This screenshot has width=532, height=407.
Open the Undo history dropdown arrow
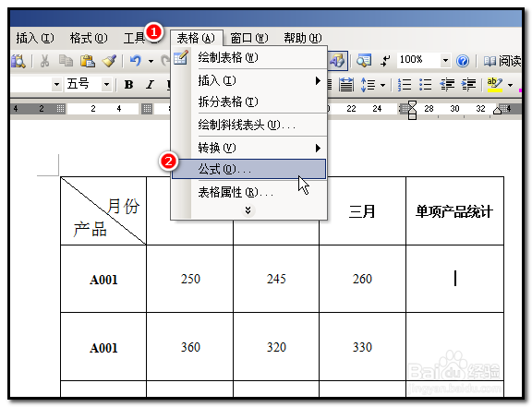[x=151, y=62]
